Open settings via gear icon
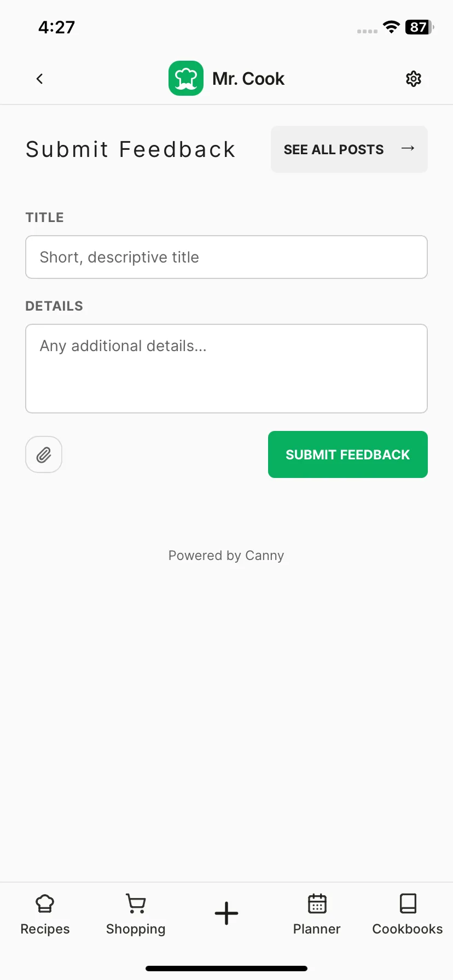This screenshot has height=980, width=453. coord(414,79)
